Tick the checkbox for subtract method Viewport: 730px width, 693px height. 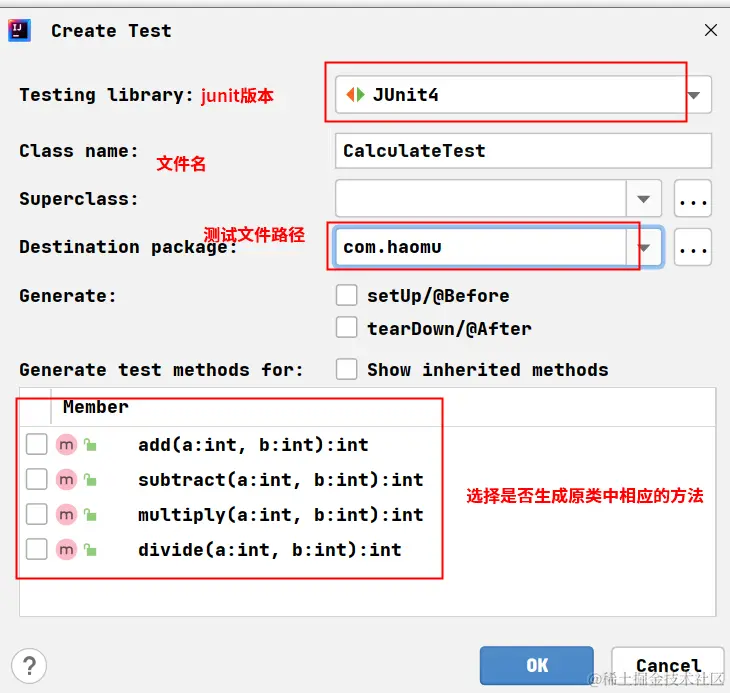click(x=36, y=479)
